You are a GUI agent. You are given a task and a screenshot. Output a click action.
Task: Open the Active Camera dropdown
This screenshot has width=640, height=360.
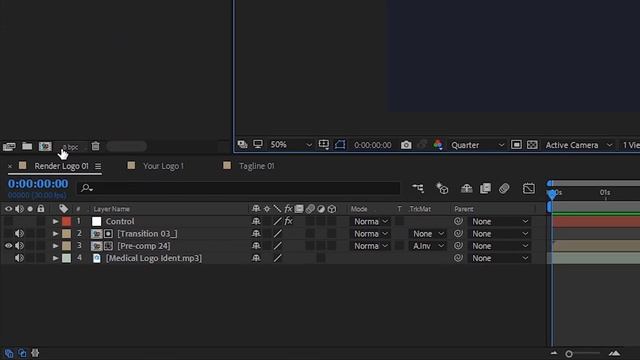click(x=579, y=145)
